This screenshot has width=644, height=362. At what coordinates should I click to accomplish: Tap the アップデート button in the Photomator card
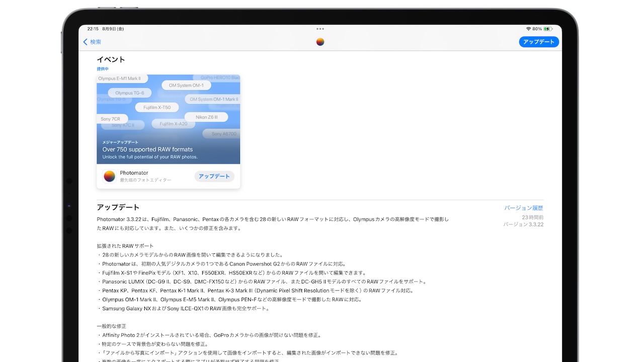tap(214, 176)
